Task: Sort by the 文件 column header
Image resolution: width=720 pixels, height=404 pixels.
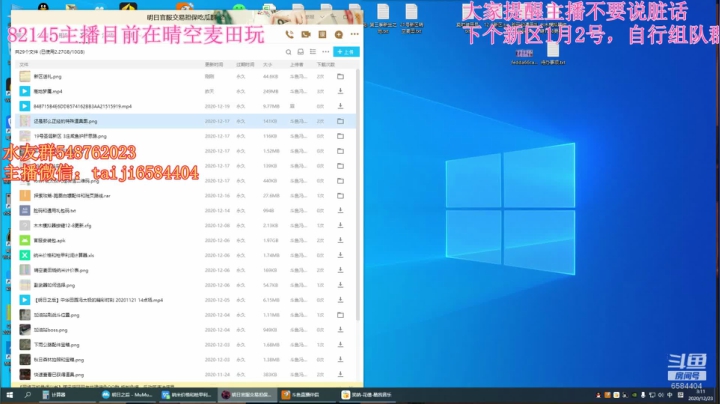Action: click(x=24, y=65)
